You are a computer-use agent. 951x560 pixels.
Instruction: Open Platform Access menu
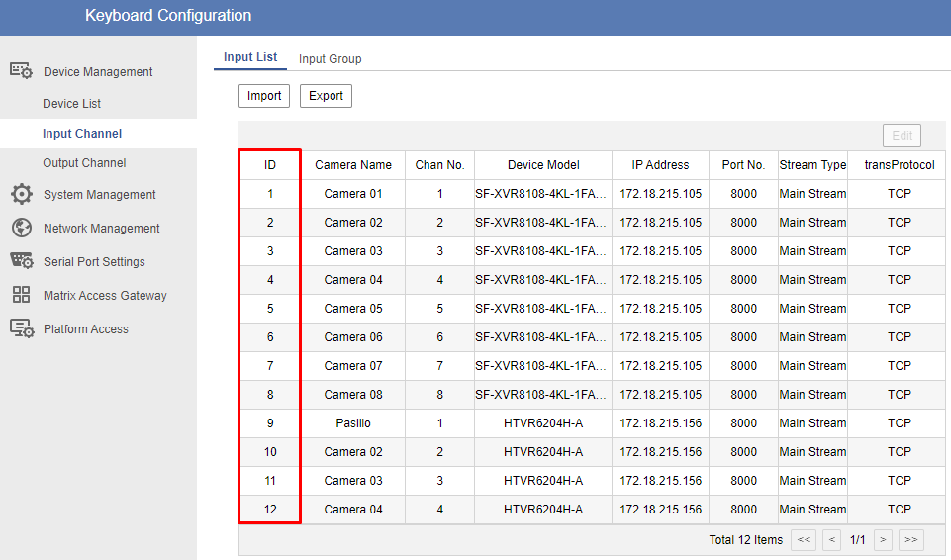(85, 329)
